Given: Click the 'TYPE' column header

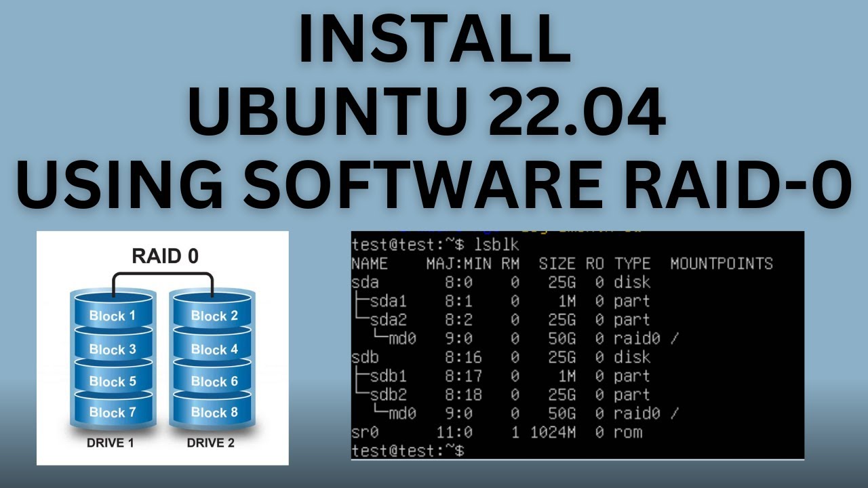Looking at the screenshot, I should click(x=632, y=264).
